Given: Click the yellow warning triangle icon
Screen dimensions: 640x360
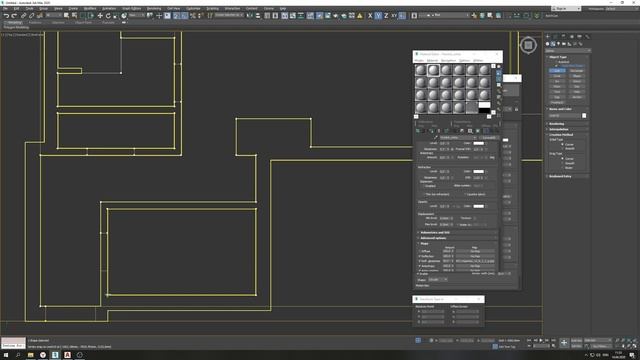Looking at the screenshot, I should click(360, 16).
